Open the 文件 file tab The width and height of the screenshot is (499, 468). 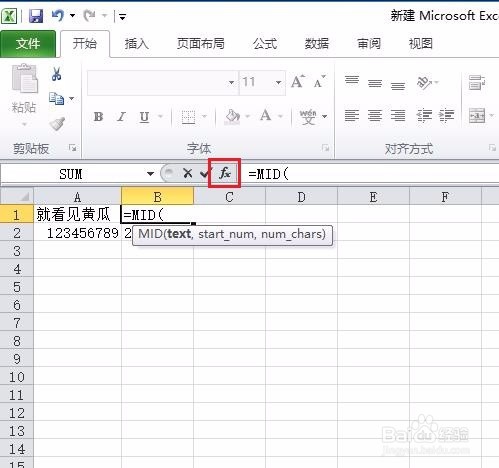28,44
